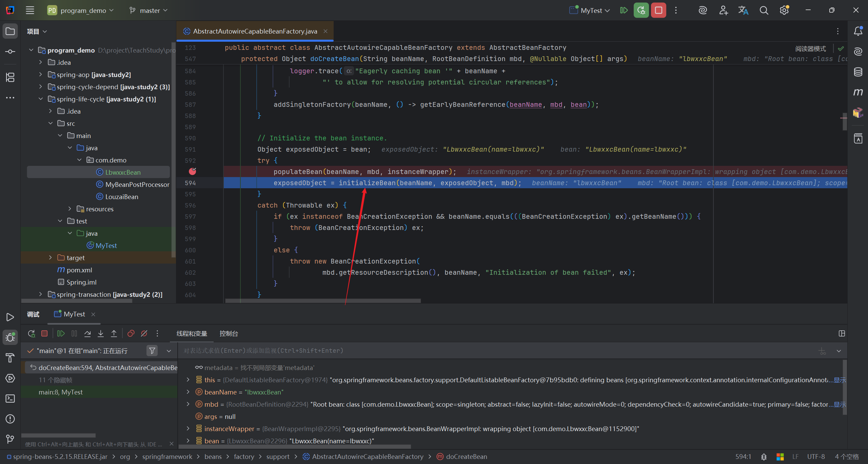Stop the running MyTest debug session
868x464 pixels.
click(x=658, y=10)
